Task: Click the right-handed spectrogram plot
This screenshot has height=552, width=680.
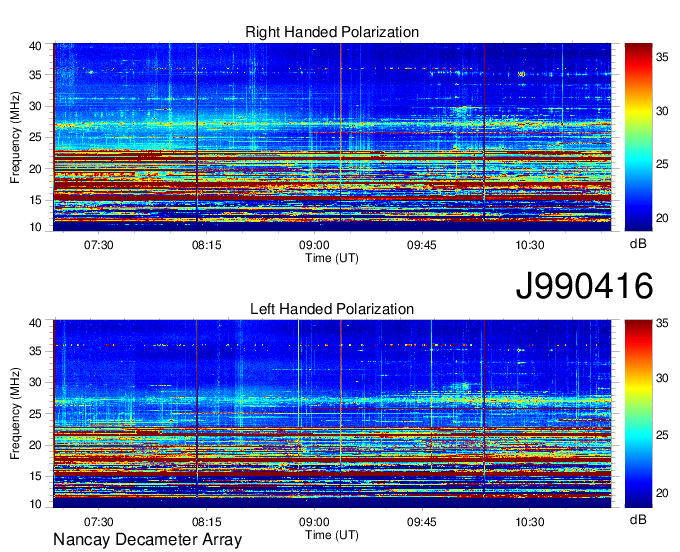Action: [332, 137]
